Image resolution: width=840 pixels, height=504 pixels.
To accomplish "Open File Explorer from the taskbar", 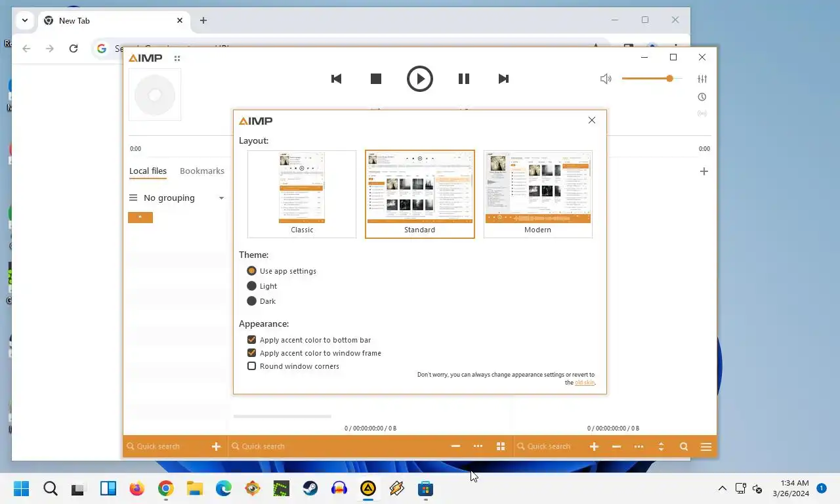I will click(194, 488).
